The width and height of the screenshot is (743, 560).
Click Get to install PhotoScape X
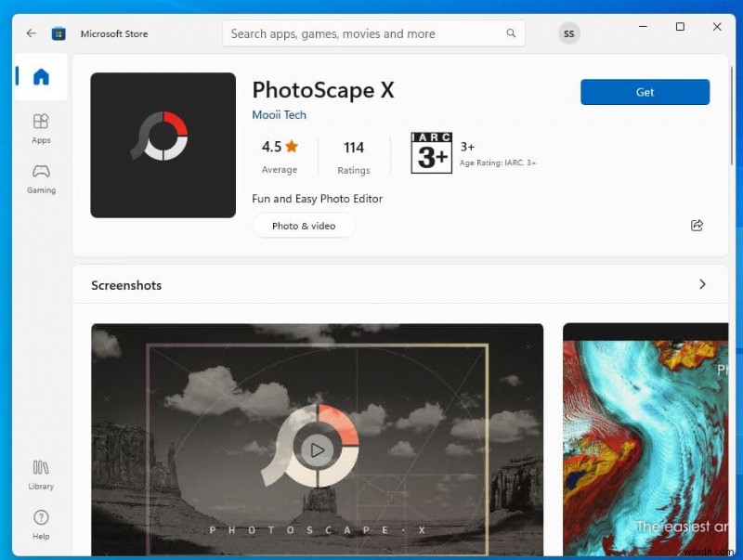point(645,92)
